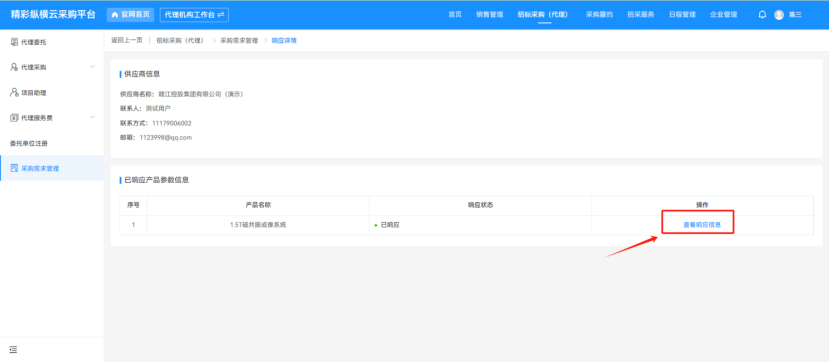Select 招标采购（代理） top navigation tab
This screenshot has width=829, height=362.
click(544, 15)
